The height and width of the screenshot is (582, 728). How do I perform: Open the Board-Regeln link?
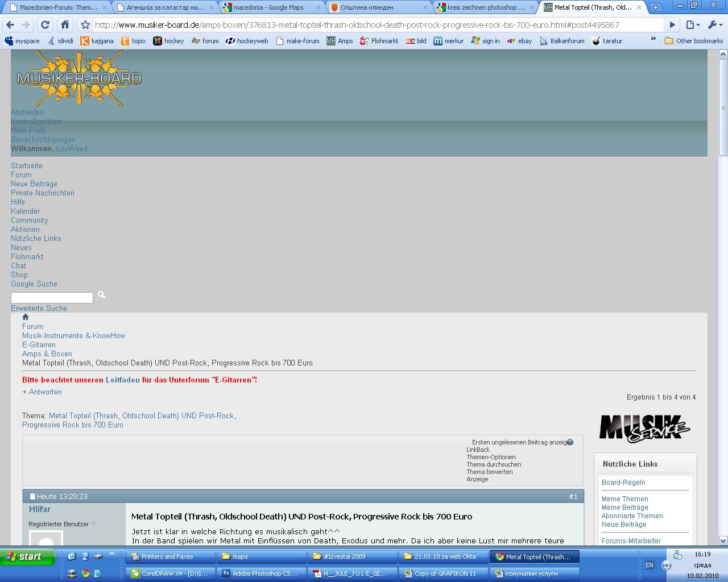[623, 483]
